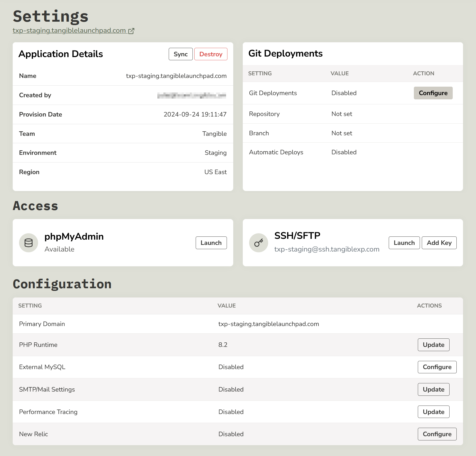Screen dimensions: 476x456
Task: Select the SSH address txp-staging@ssh.tangiblexp.com
Action: tap(327, 249)
